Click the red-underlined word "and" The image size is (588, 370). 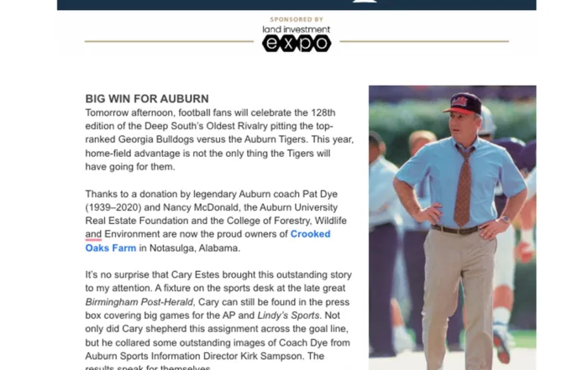pyautogui.click(x=93, y=234)
